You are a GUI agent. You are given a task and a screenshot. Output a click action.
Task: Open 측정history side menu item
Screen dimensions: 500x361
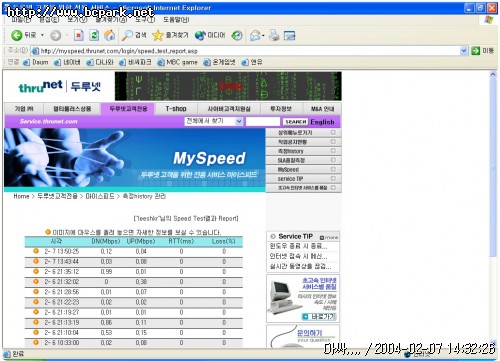pos(304,151)
